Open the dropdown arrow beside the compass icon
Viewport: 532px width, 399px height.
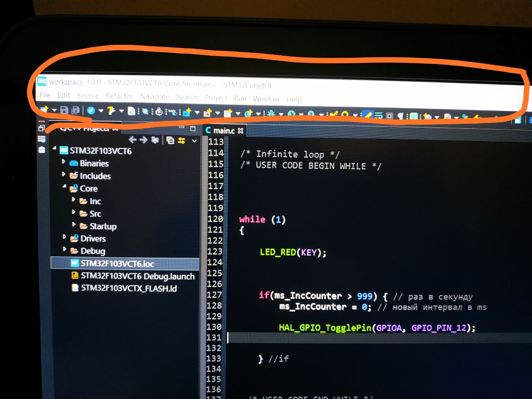pos(101,111)
